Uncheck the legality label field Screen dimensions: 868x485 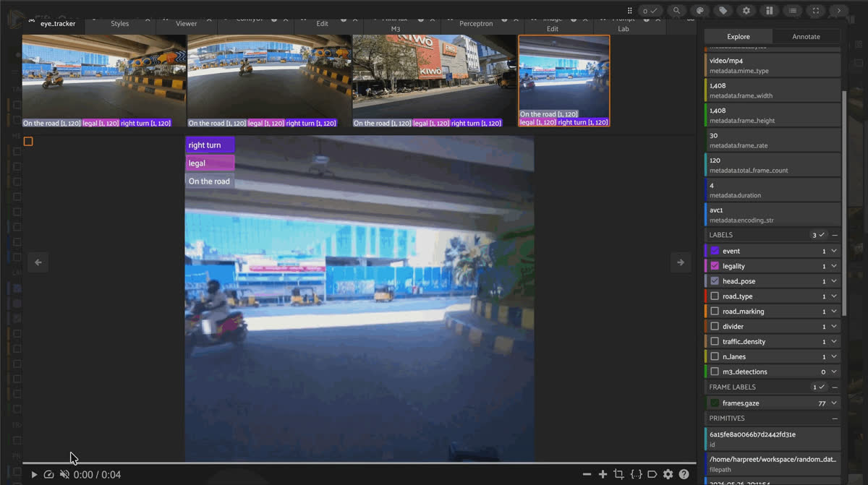pyautogui.click(x=715, y=266)
